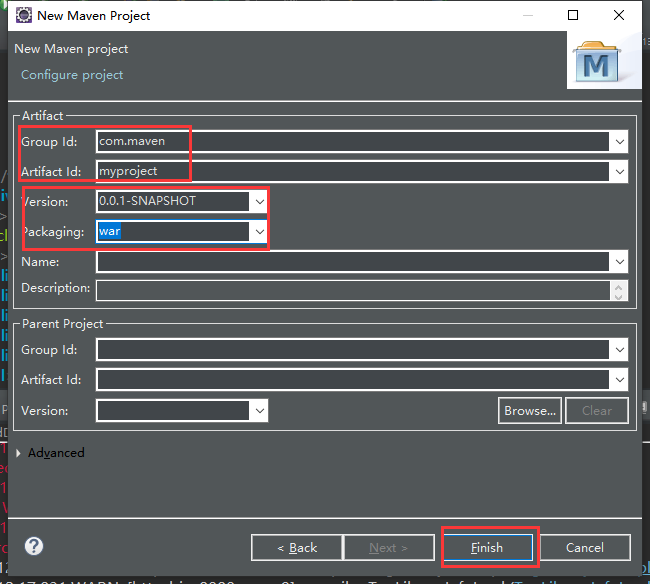Viewport: 650px width, 584px height.
Task: Click into the Description text area
Action: coord(353,291)
